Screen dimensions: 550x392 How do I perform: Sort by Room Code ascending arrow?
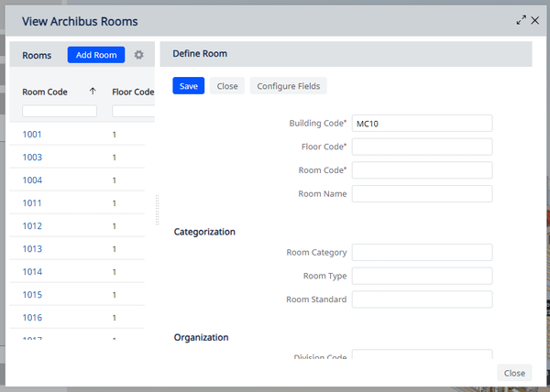coord(93,92)
